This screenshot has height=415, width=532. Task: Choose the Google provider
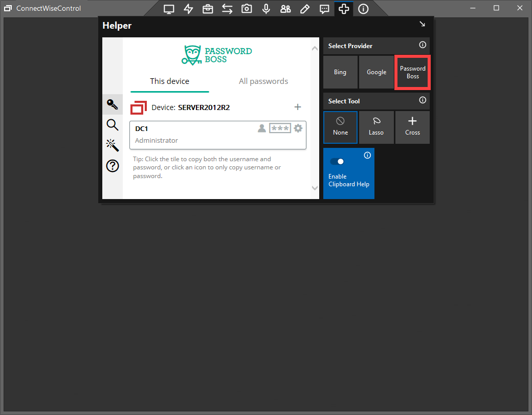pyautogui.click(x=376, y=72)
